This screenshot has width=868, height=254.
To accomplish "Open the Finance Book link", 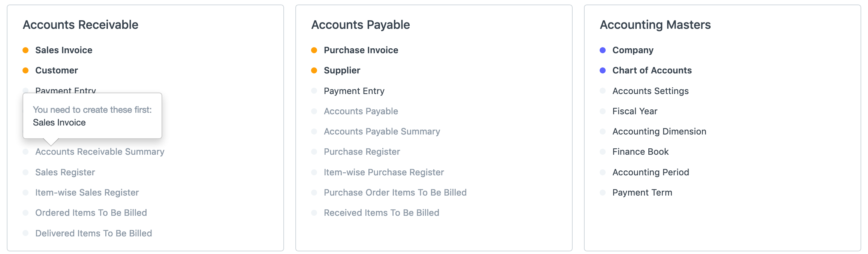I will pyautogui.click(x=640, y=152).
